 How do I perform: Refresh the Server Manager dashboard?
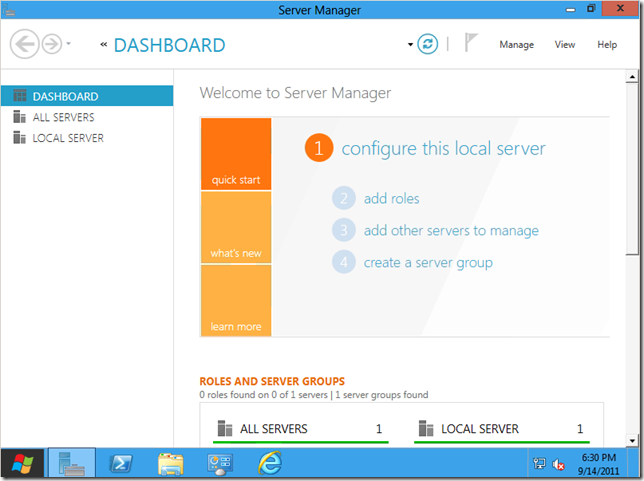[427, 44]
